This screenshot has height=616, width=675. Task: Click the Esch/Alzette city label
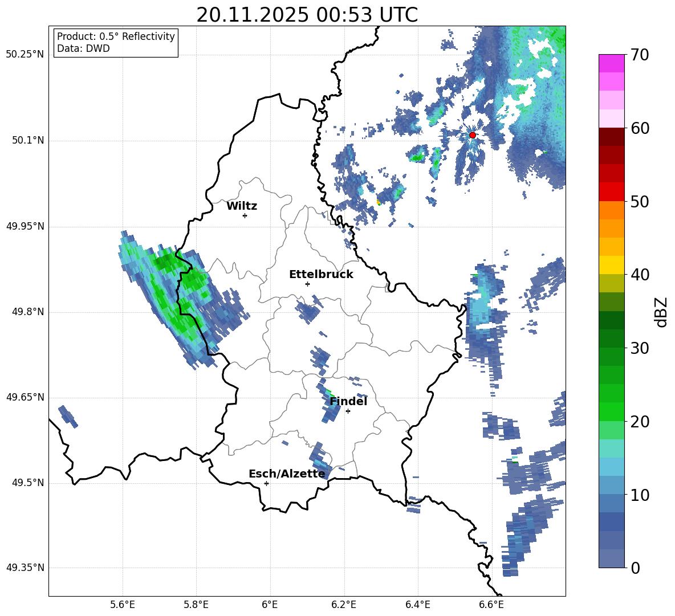pos(287,474)
